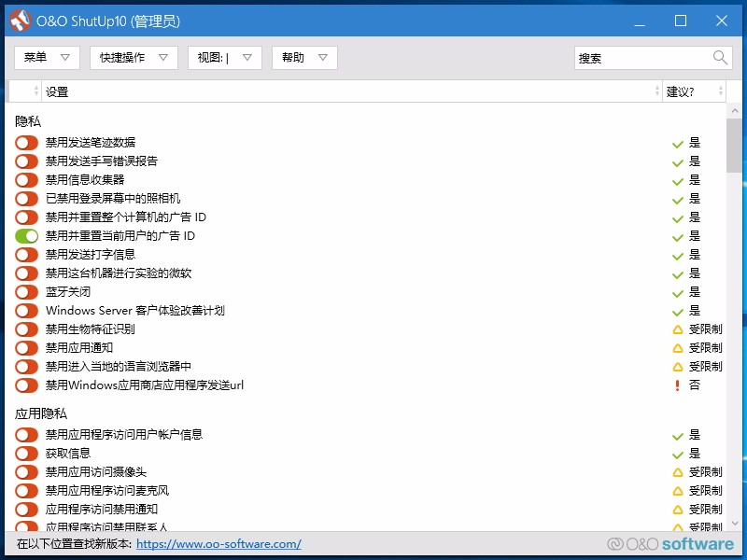Image resolution: width=747 pixels, height=560 pixels.
Task: Click the 应用程序访问禁用通知 setting text
Action: [x=102, y=509]
